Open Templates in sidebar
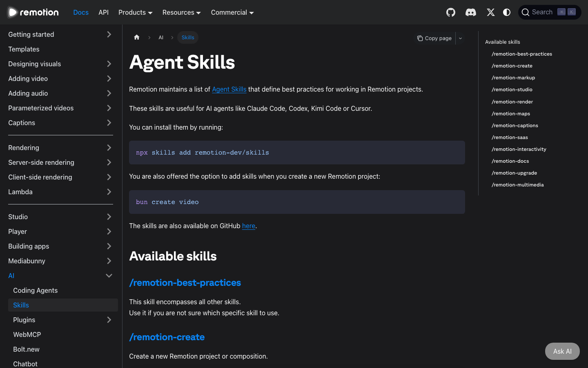The height and width of the screenshot is (368, 588). pos(24,49)
